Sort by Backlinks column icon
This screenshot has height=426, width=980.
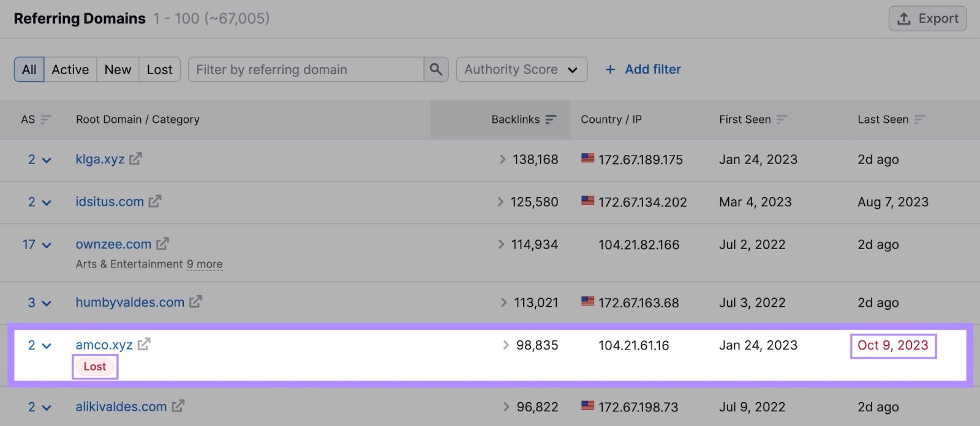tap(551, 119)
